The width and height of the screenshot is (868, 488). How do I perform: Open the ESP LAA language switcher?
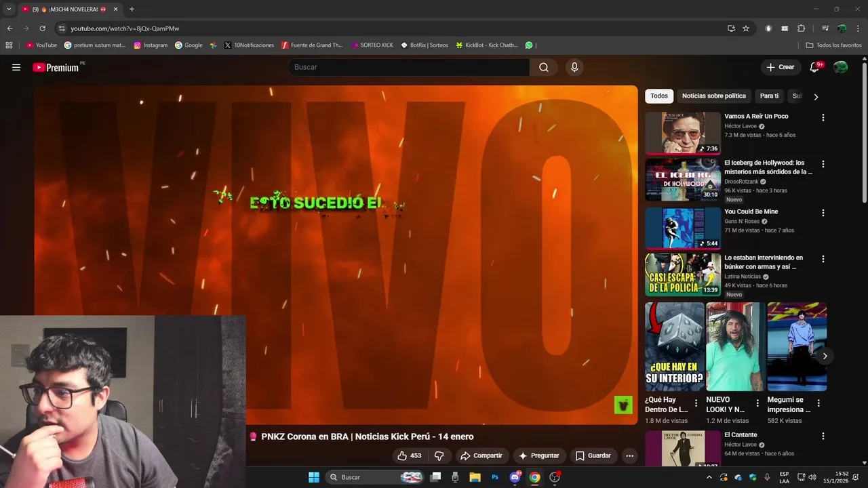click(784, 477)
